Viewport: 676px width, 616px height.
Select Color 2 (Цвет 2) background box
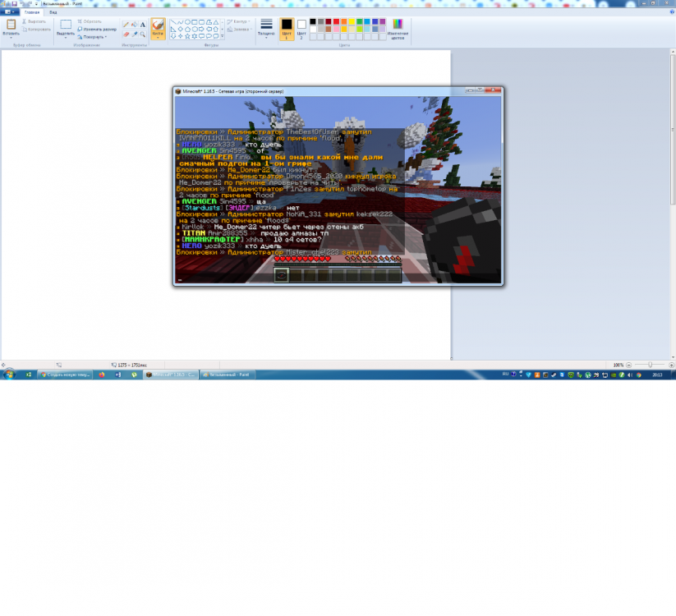(301, 29)
